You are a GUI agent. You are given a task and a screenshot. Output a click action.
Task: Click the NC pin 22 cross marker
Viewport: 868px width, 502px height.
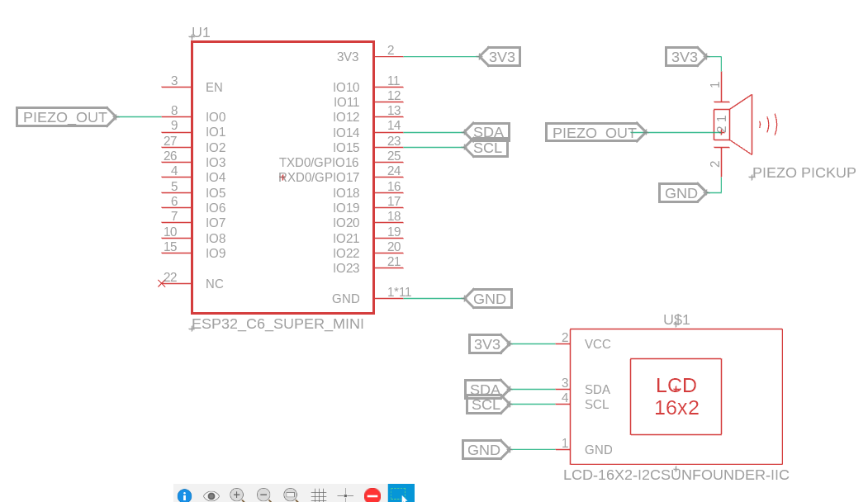(x=161, y=283)
